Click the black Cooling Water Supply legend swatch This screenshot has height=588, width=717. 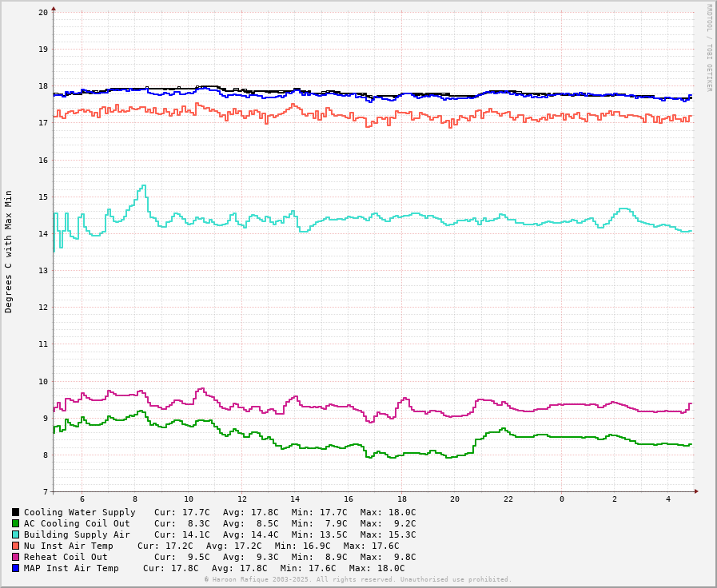tap(15, 512)
